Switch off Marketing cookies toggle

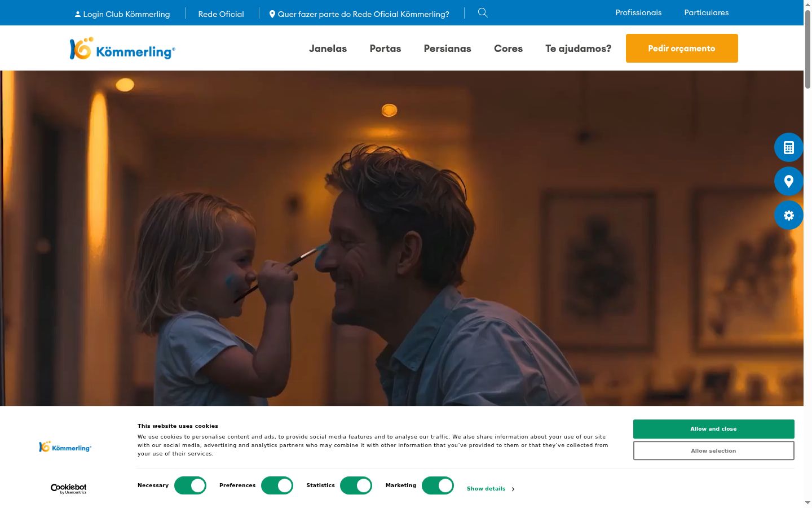click(x=438, y=485)
